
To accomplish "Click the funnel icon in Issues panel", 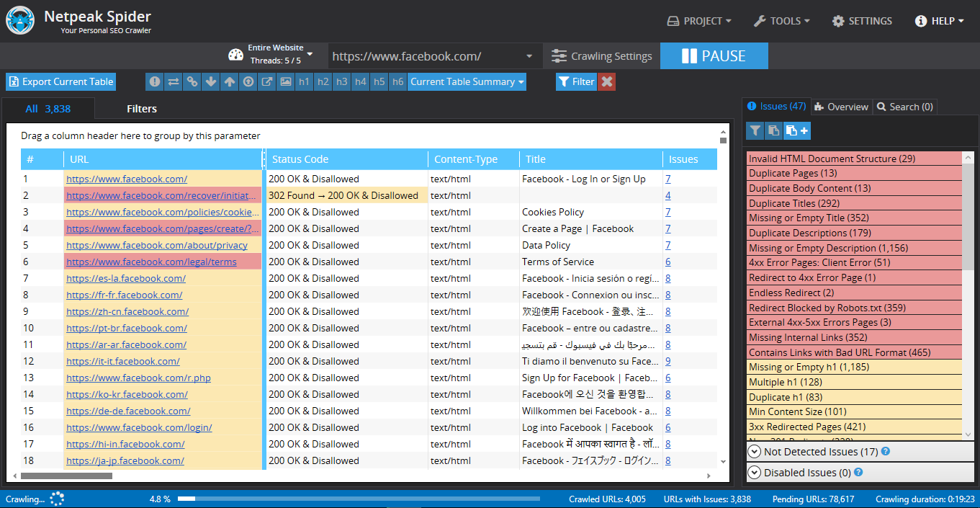I will 755,130.
